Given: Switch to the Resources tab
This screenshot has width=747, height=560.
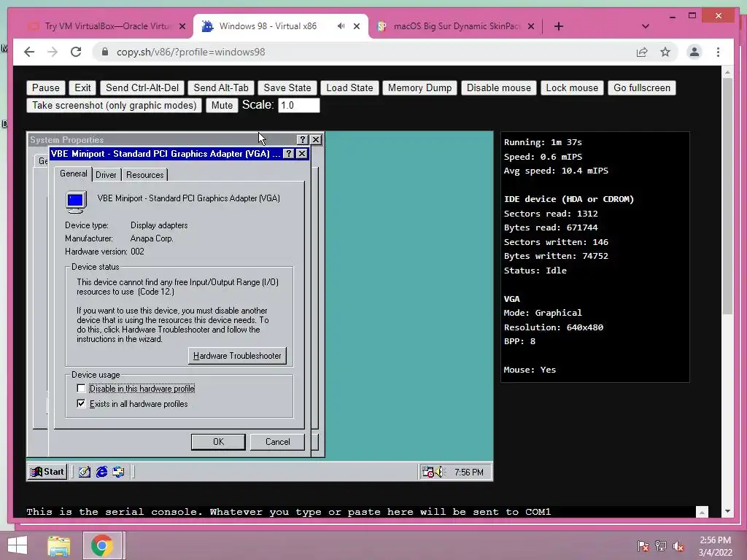Looking at the screenshot, I should 145,175.
